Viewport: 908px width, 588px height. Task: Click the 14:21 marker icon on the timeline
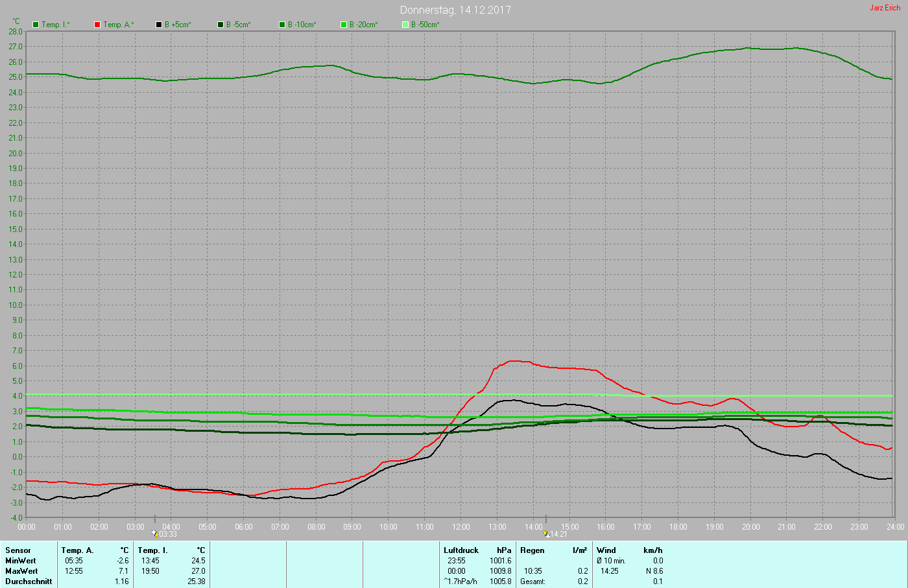click(546, 534)
